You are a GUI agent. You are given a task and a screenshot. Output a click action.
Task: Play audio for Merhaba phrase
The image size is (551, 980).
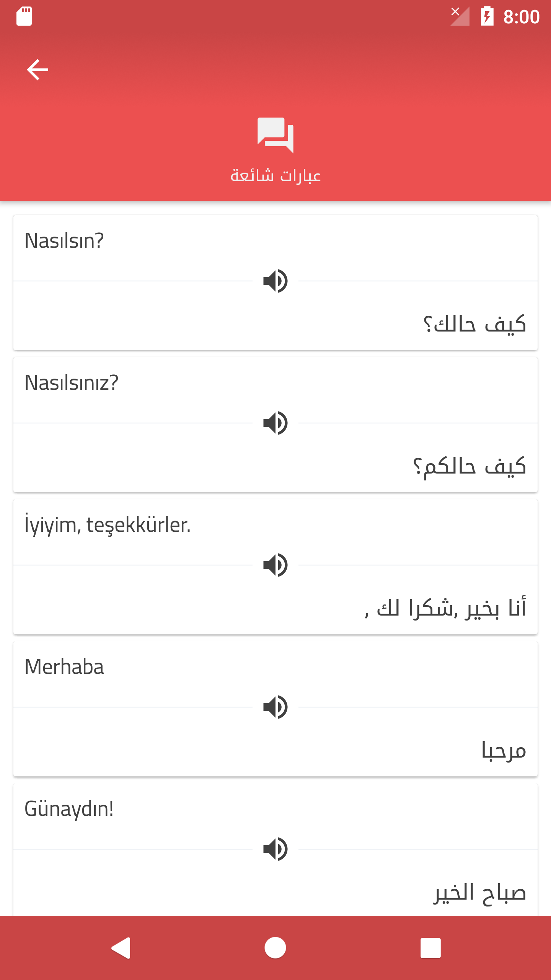tap(275, 707)
